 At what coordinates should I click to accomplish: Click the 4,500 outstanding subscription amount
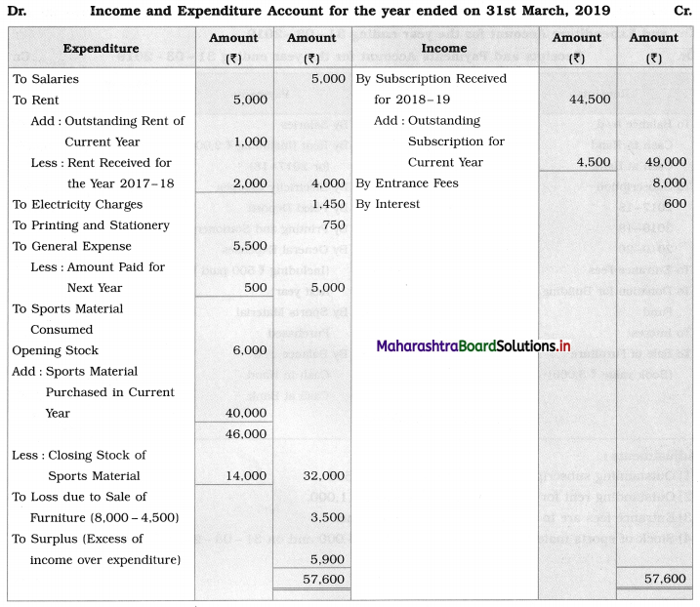594,162
